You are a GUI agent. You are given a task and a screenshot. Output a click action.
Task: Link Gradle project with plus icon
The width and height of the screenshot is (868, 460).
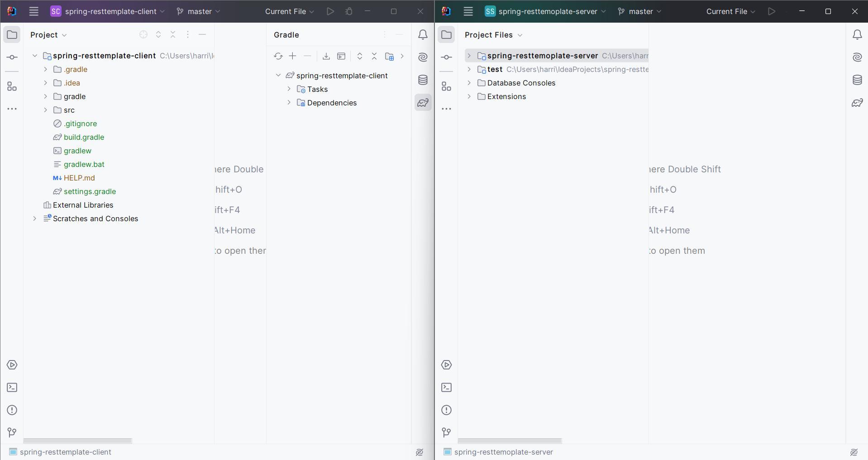click(293, 56)
